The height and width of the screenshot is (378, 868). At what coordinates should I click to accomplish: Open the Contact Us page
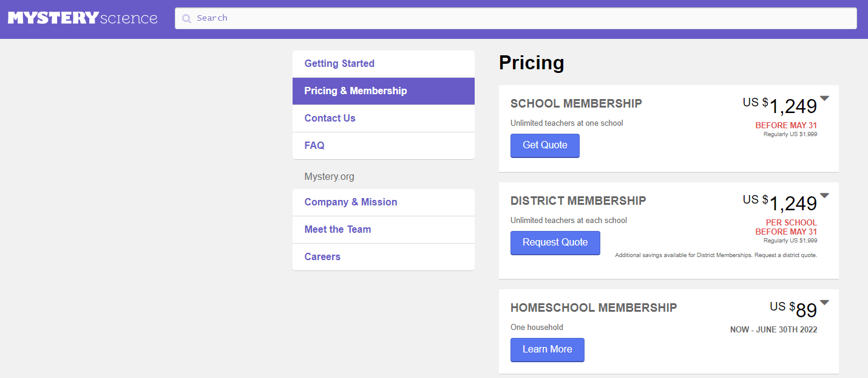tap(384, 119)
